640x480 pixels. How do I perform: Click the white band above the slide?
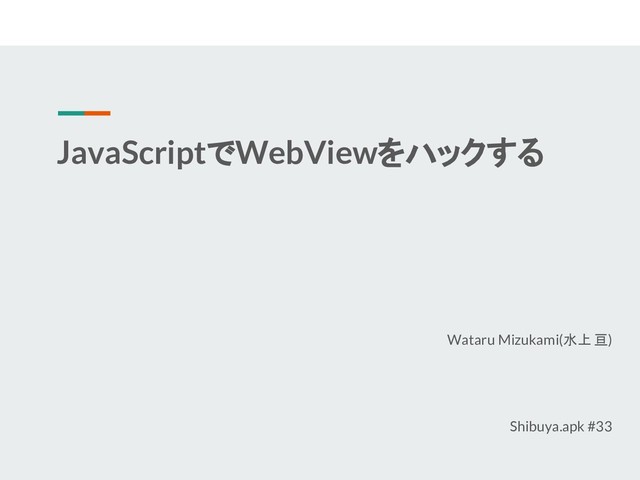coord(320,23)
